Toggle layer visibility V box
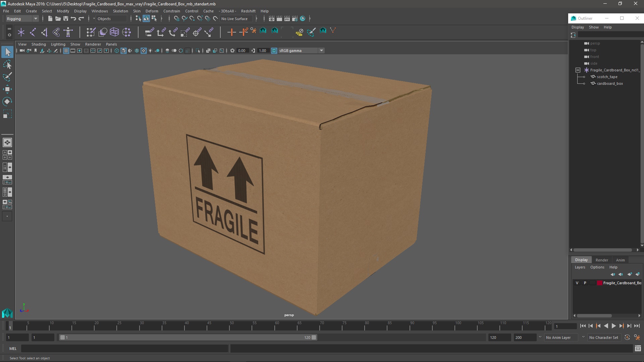Screen dimensions: 644x362 (577, 283)
